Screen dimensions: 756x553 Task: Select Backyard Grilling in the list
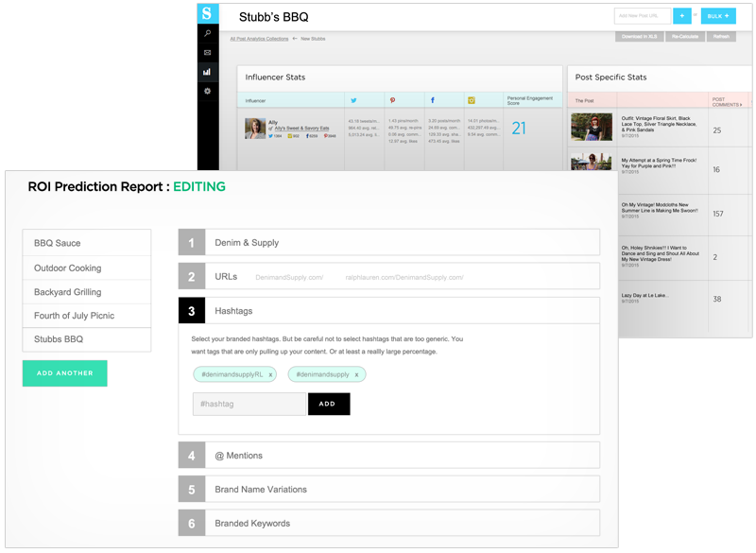(87, 292)
